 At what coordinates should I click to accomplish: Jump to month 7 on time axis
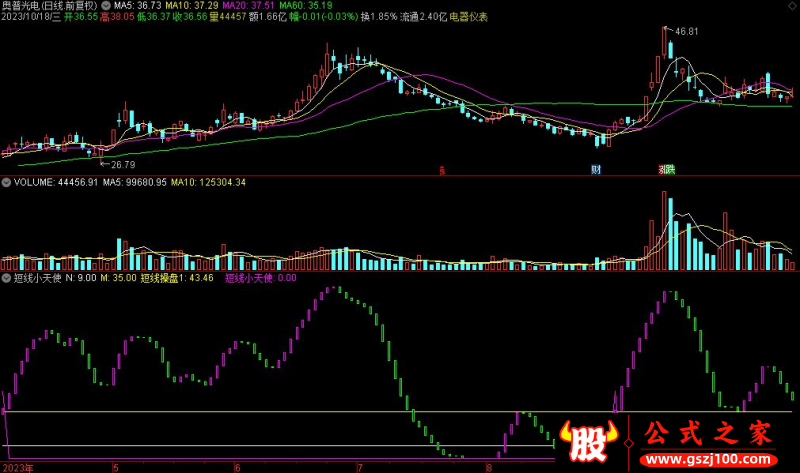(357, 467)
